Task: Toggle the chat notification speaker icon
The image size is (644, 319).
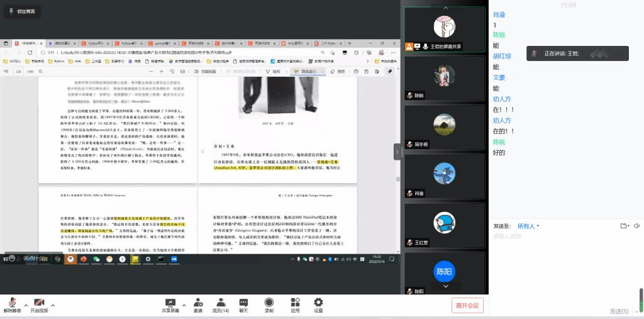Action: (637, 226)
